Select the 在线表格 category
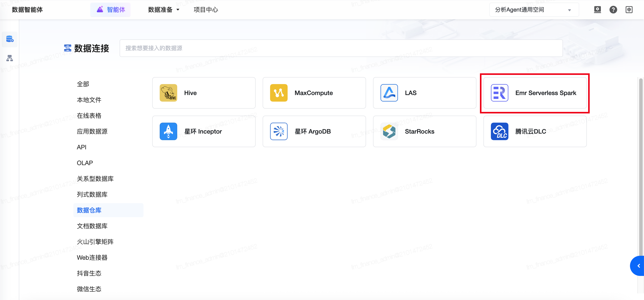The width and height of the screenshot is (644, 300). pos(89,115)
